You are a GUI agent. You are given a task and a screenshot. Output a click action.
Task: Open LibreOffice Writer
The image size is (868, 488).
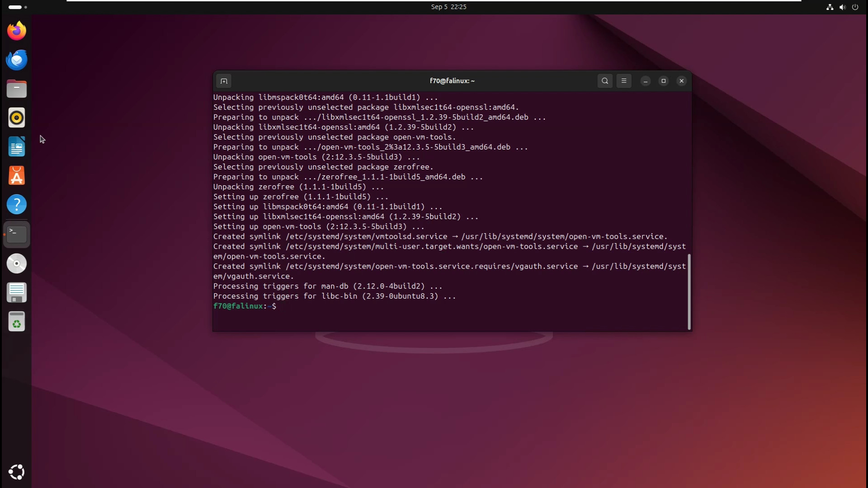tap(17, 146)
